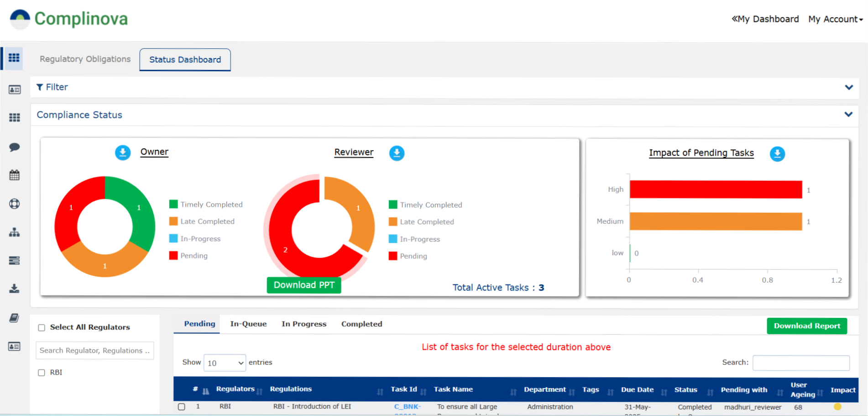Toggle Reviewer Timely Completed legend item

point(425,205)
